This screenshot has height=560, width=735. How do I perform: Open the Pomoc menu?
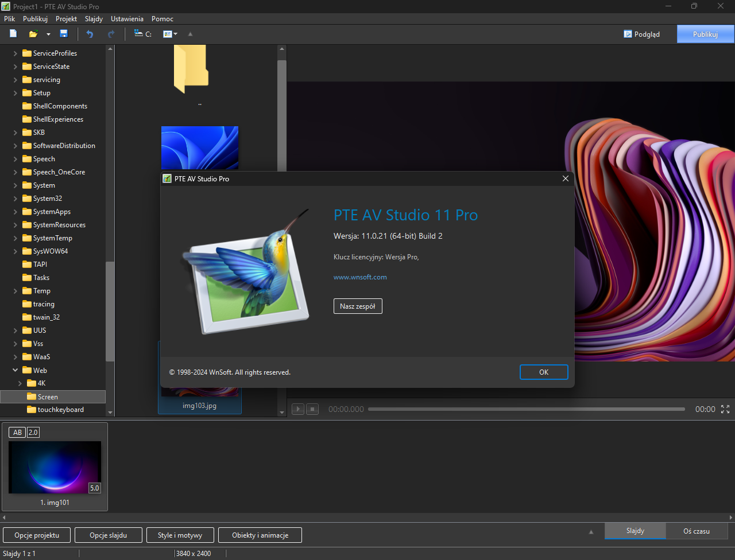coord(163,19)
